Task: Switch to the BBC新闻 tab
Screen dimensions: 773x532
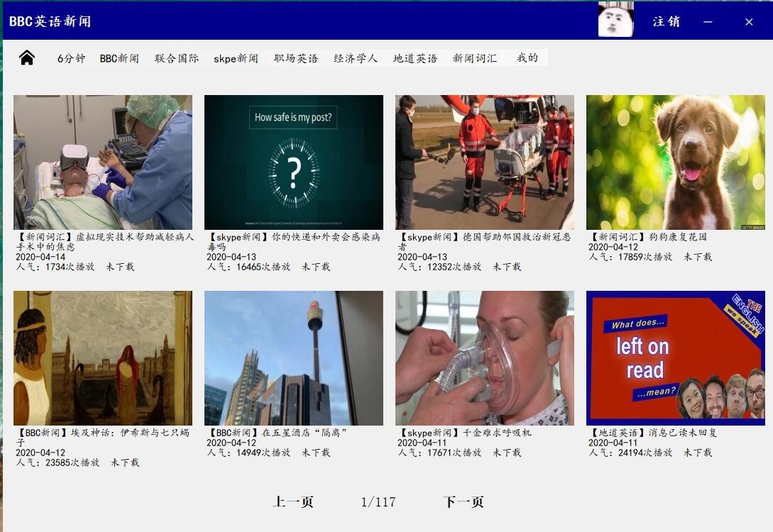Action: [119, 58]
